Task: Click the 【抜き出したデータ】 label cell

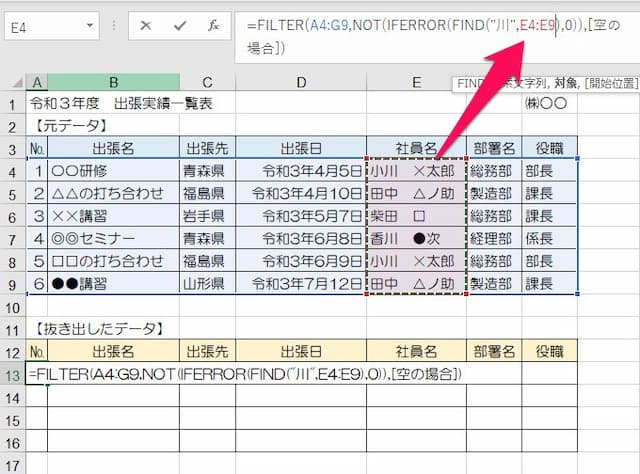Action: click(99, 329)
